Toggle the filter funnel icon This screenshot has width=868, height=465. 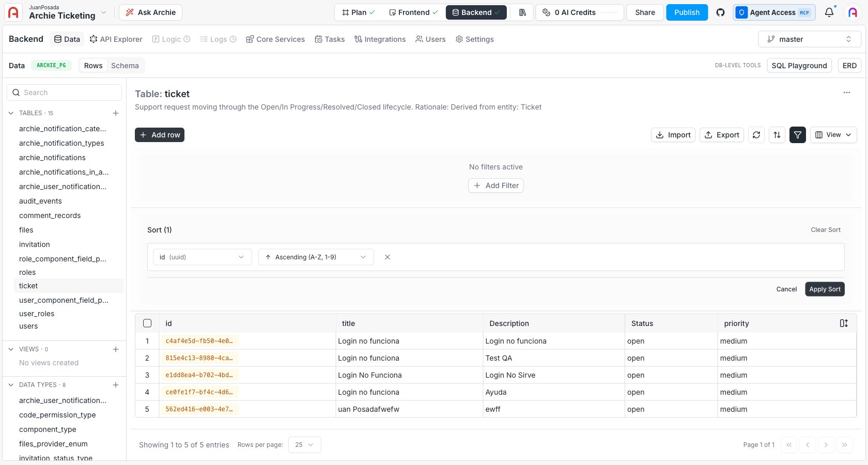pos(798,135)
